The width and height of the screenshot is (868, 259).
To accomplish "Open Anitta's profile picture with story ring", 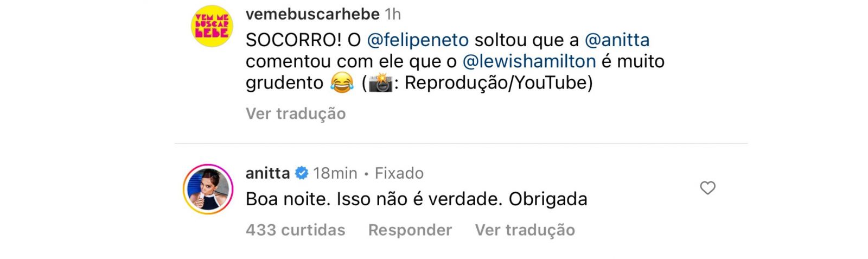I will pyautogui.click(x=208, y=189).
